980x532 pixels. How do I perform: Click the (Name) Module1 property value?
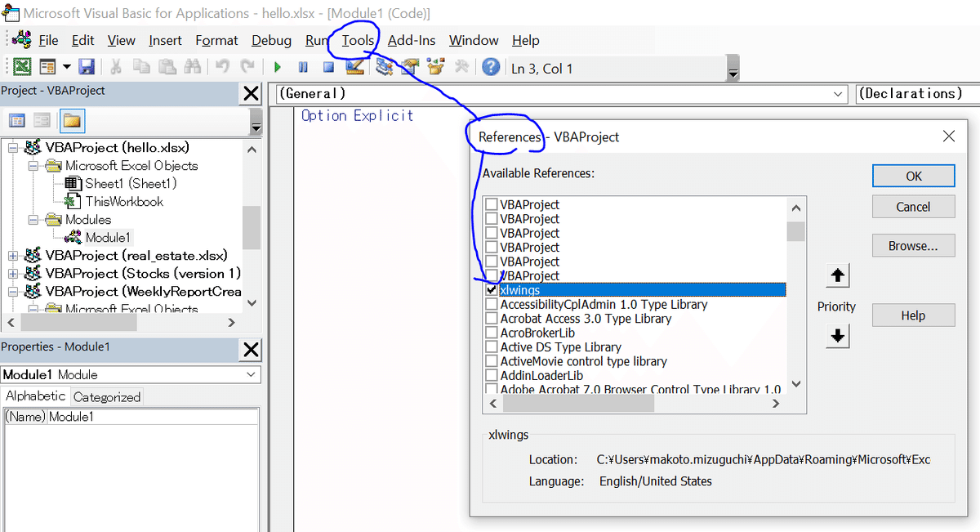click(153, 417)
